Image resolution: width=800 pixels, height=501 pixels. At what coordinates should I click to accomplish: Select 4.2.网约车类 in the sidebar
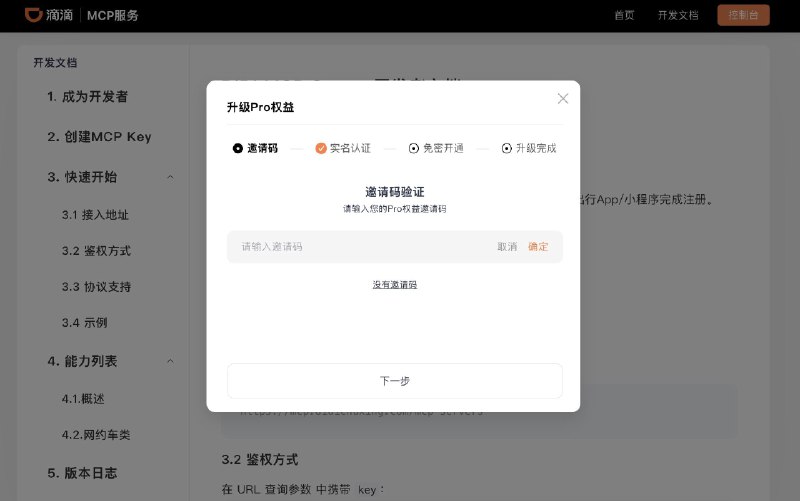[x=96, y=435]
